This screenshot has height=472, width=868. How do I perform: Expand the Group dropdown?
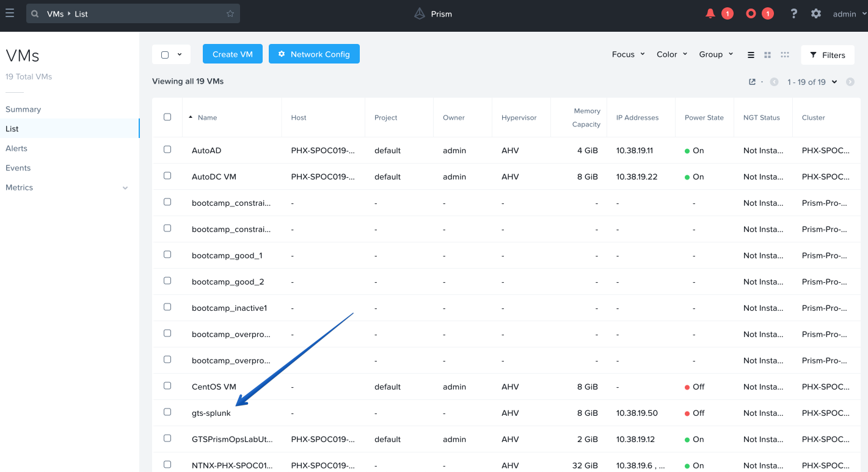click(716, 54)
